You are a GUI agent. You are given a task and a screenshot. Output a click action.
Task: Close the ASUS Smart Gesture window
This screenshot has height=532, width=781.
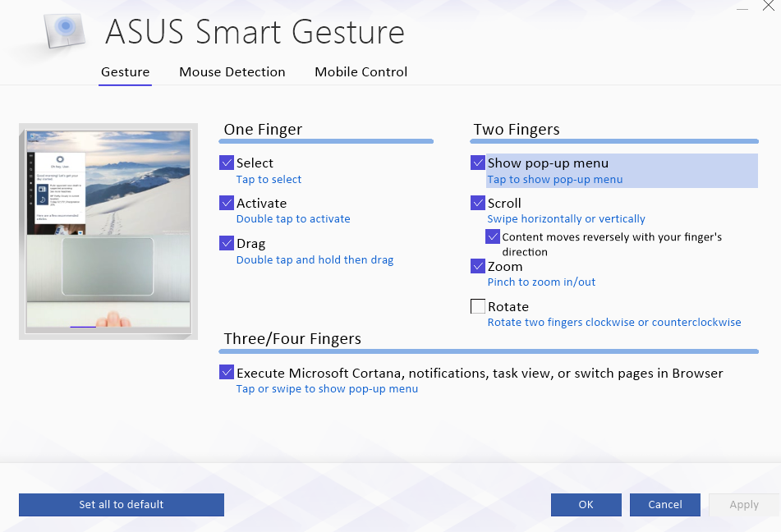point(769,6)
